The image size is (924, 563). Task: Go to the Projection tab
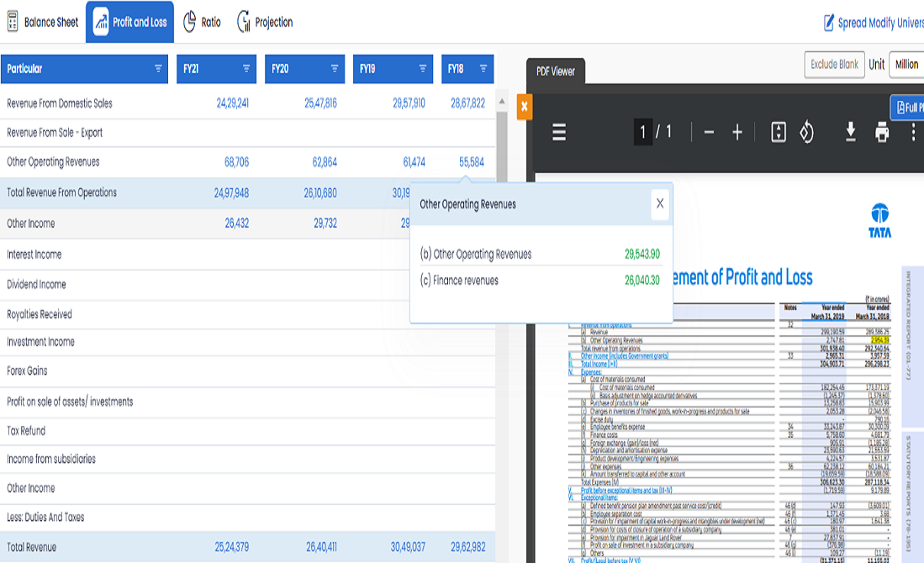pyautogui.click(x=265, y=23)
